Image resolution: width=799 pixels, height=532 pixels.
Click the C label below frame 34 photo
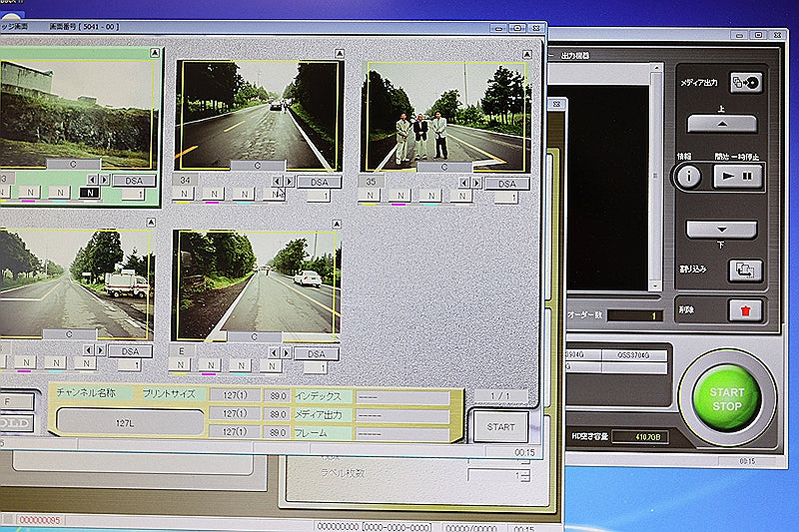(x=258, y=166)
